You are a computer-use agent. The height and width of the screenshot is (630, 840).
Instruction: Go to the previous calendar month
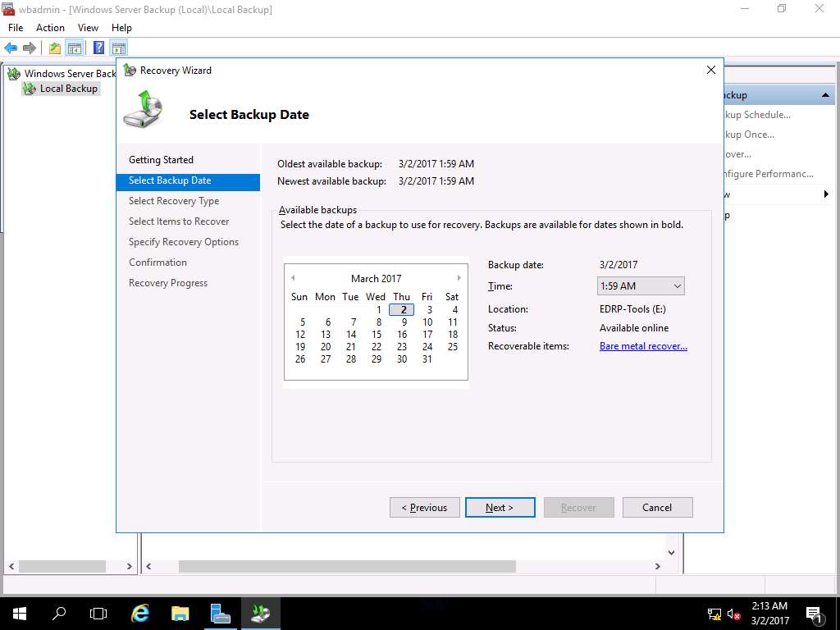(293, 278)
